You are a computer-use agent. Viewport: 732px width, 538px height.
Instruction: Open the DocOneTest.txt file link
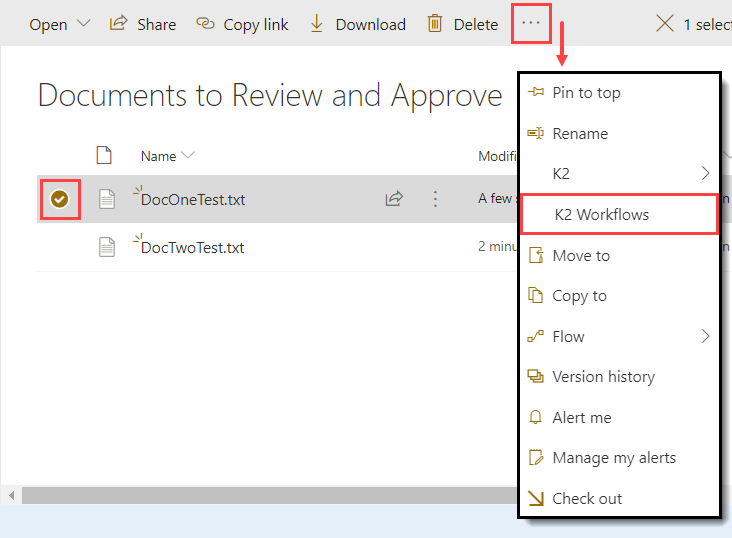click(x=193, y=200)
